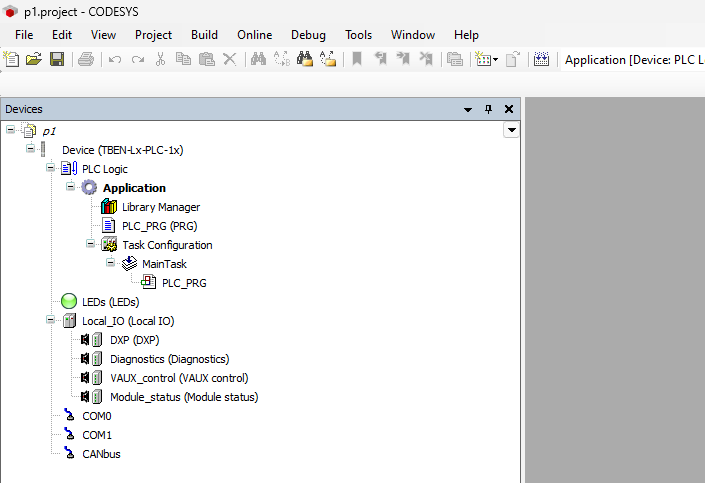Screen dimensions: 705x483
Task: Click the green LEDs circle icon
Action: [69, 302]
